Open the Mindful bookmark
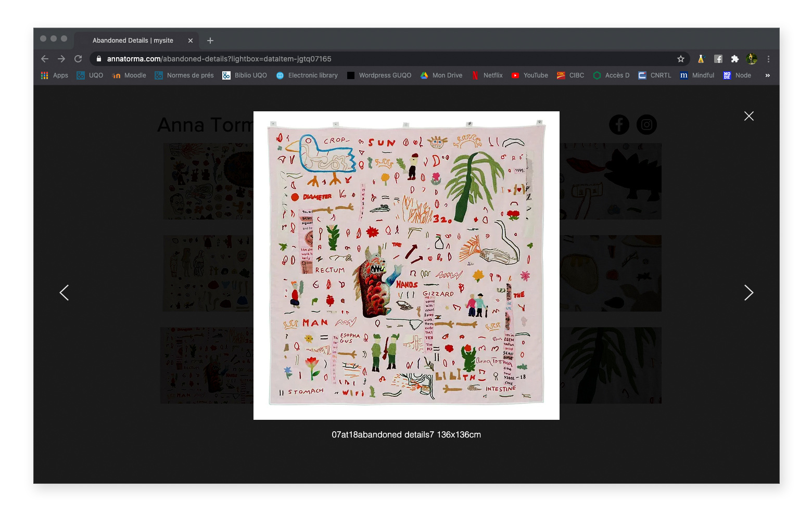This screenshot has height=515, width=812. (697, 75)
